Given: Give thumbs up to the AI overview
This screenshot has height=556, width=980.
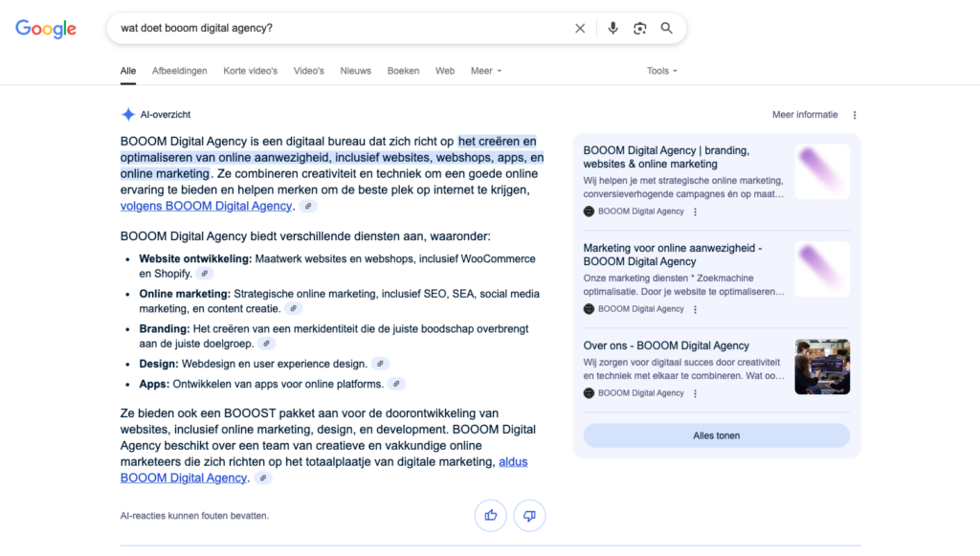Looking at the screenshot, I should (491, 516).
